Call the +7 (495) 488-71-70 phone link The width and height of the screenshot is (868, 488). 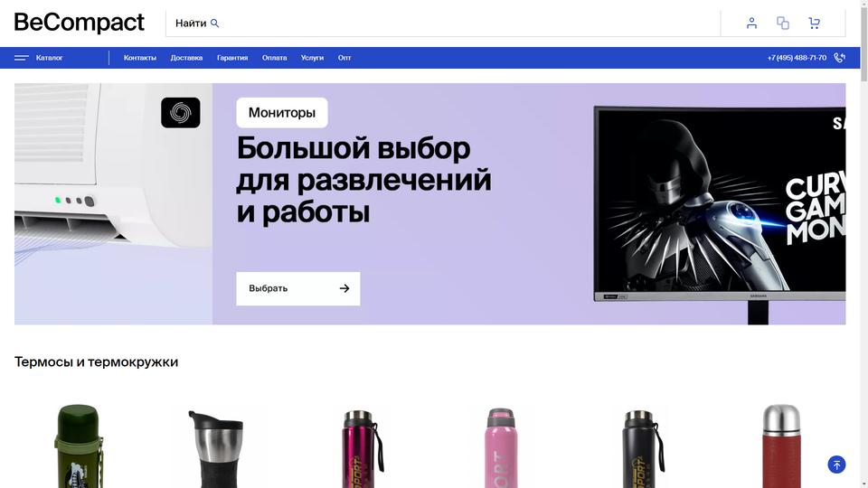[x=797, y=58]
